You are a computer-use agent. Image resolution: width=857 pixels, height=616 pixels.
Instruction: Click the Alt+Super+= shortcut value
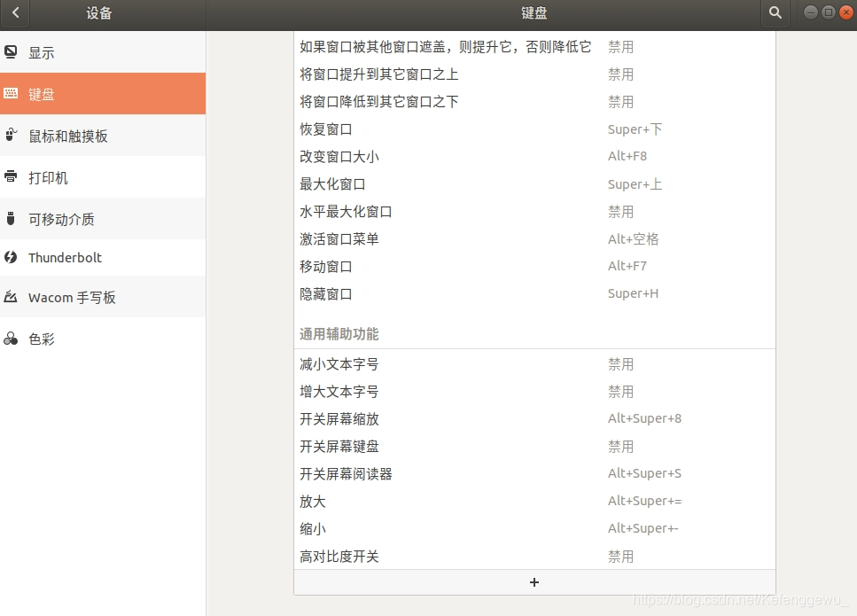pos(644,501)
